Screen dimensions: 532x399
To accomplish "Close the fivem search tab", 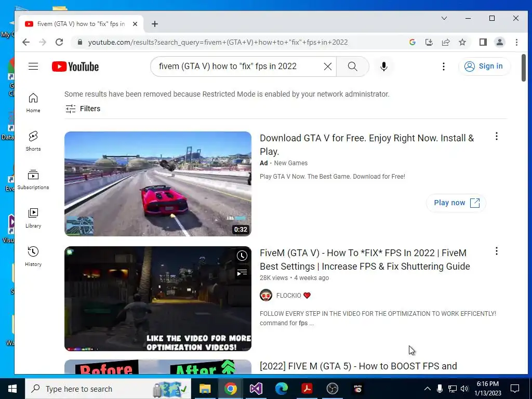I will click(135, 24).
